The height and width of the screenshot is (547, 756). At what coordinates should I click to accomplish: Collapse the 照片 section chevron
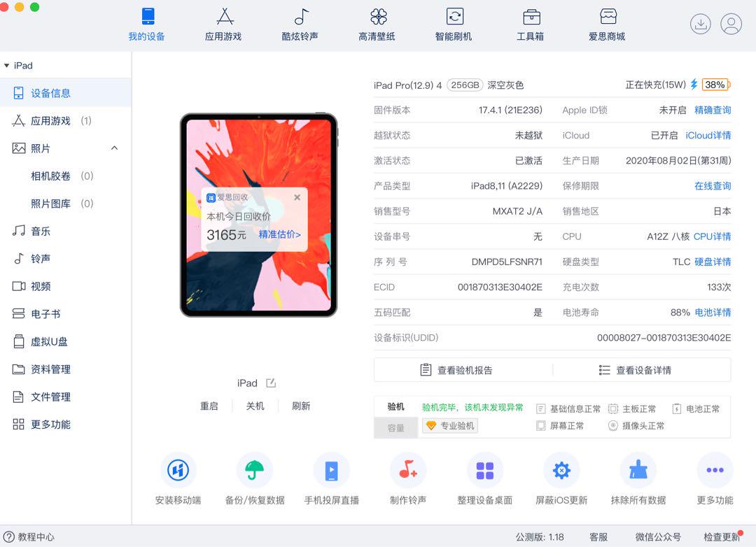pyautogui.click(x=114, y=148)
